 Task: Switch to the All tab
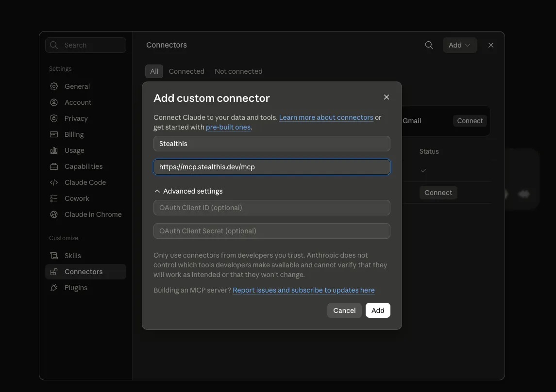click(154, 71)
